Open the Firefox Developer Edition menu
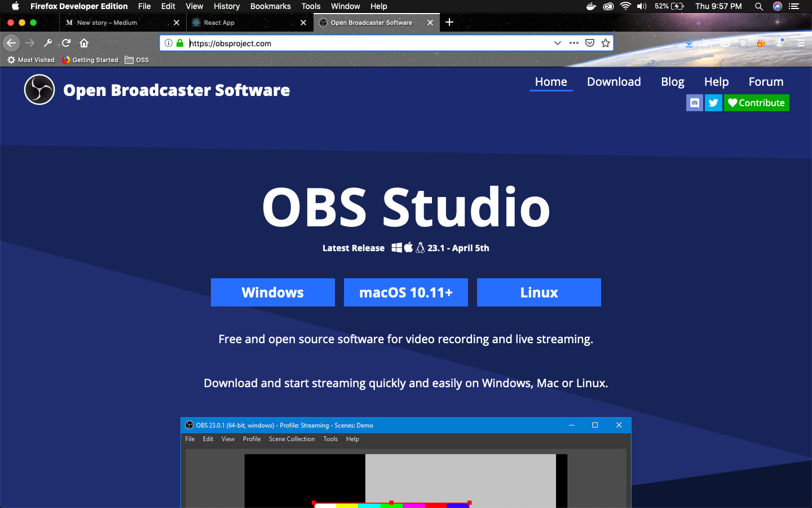 click(x=79, y=6)
